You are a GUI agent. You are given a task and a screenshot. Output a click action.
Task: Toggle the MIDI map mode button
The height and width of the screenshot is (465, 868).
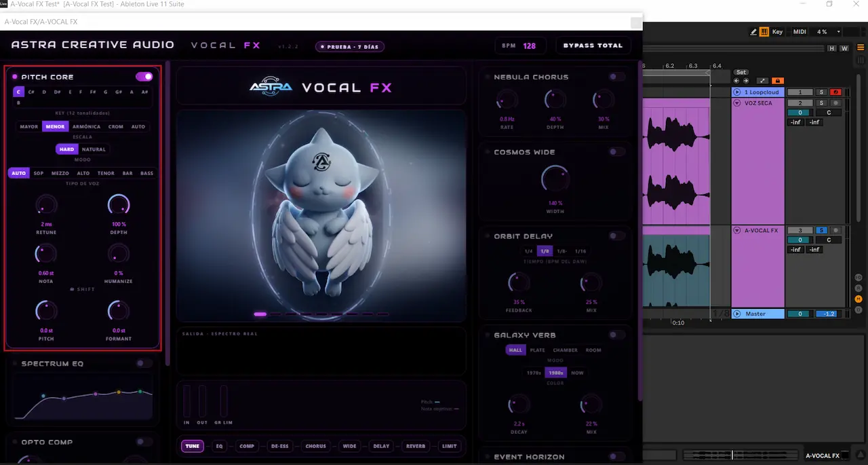800,32
